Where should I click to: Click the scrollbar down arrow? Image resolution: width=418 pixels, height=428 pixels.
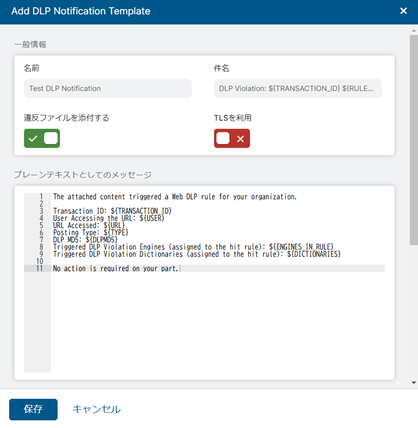[x=414, y=383]
